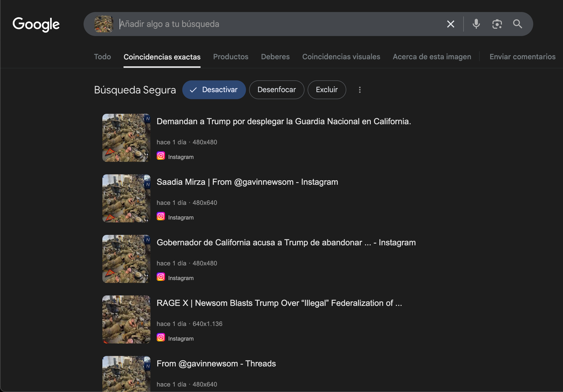
Task: Click thumbnail of 'Demandan a Trump' result
Action: point(126,138)
